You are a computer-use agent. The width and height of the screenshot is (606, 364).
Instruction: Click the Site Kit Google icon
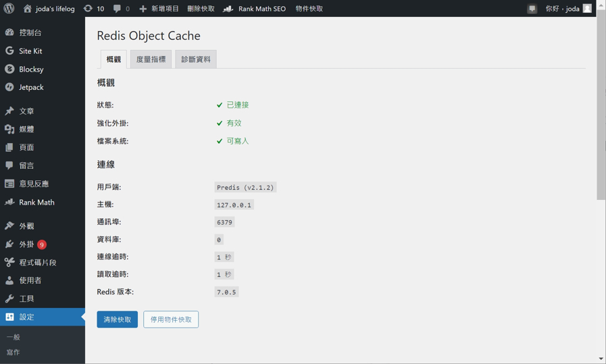point(9,51)
